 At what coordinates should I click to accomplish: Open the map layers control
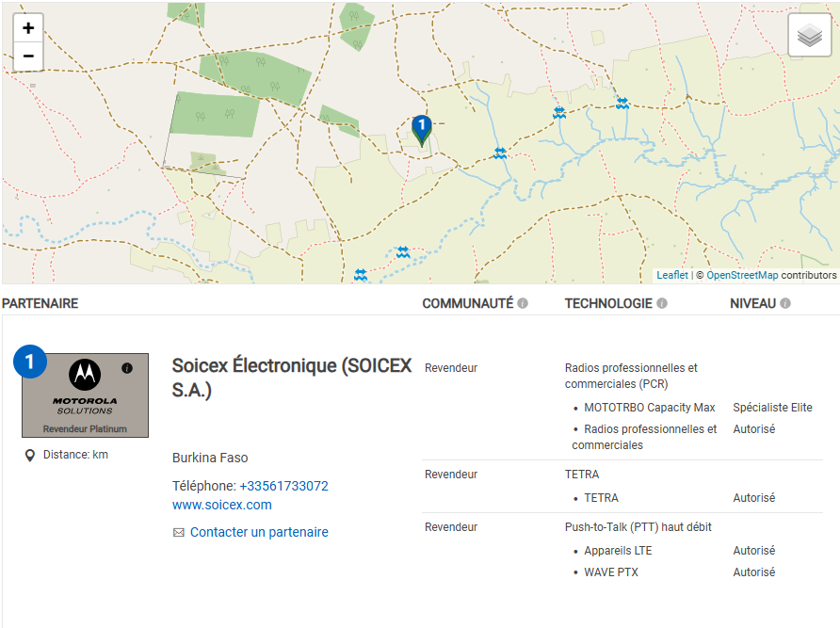pyautogui.click(x=809, y=36)
